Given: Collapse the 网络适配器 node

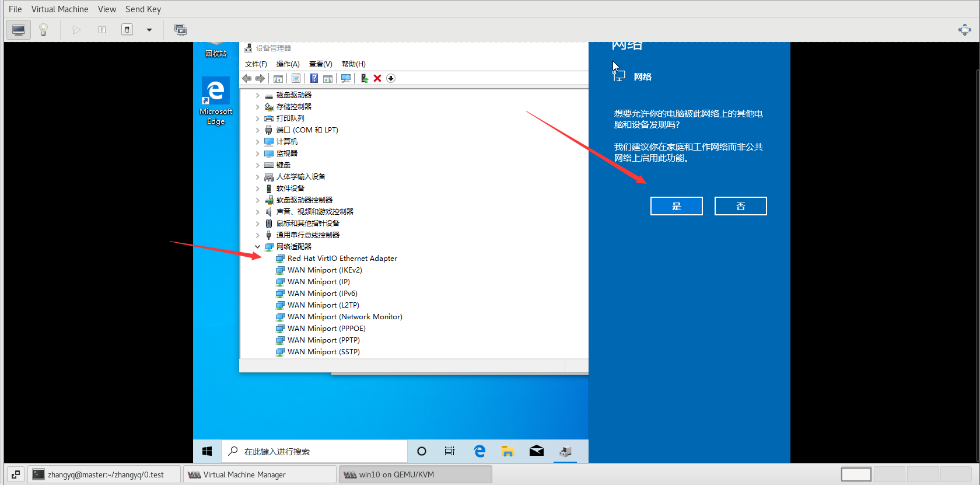Looking at the screenshot, I should point(257,247).
